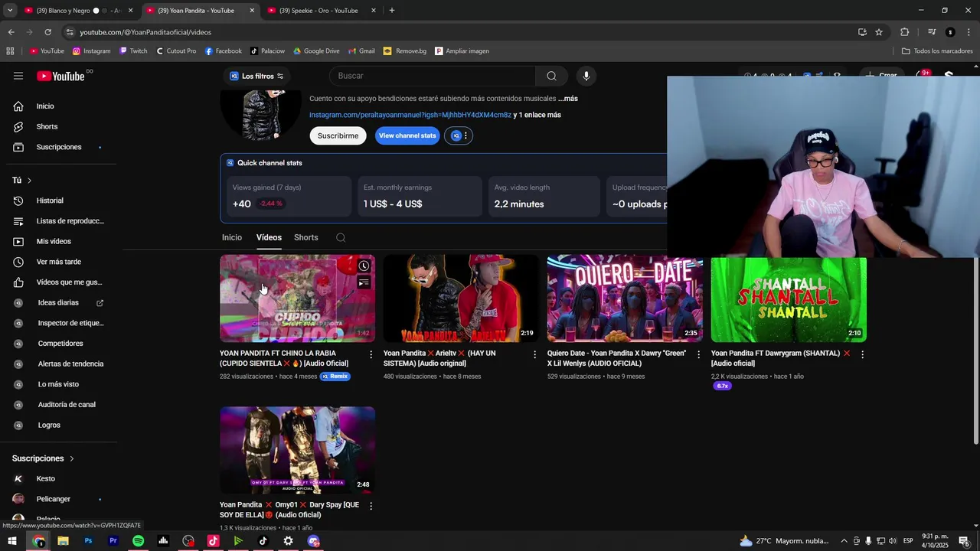
Task: Click the Suscribirme button
Action: 338,135
